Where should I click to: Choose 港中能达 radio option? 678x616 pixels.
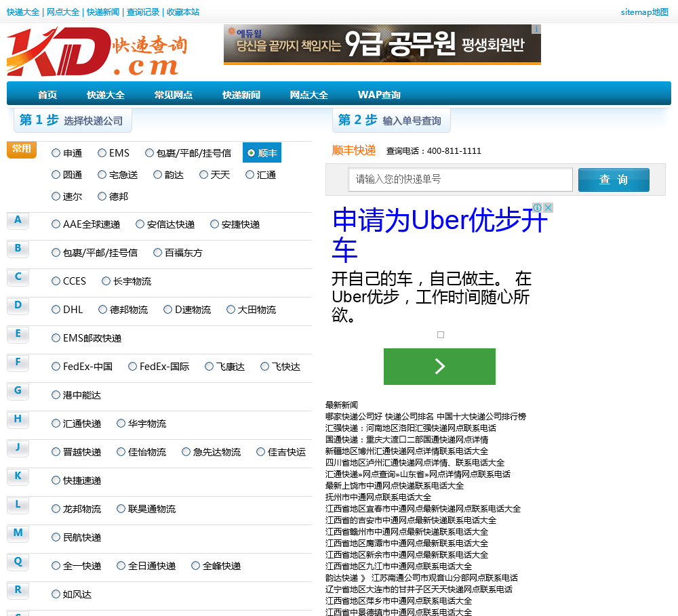click(56, 395)
